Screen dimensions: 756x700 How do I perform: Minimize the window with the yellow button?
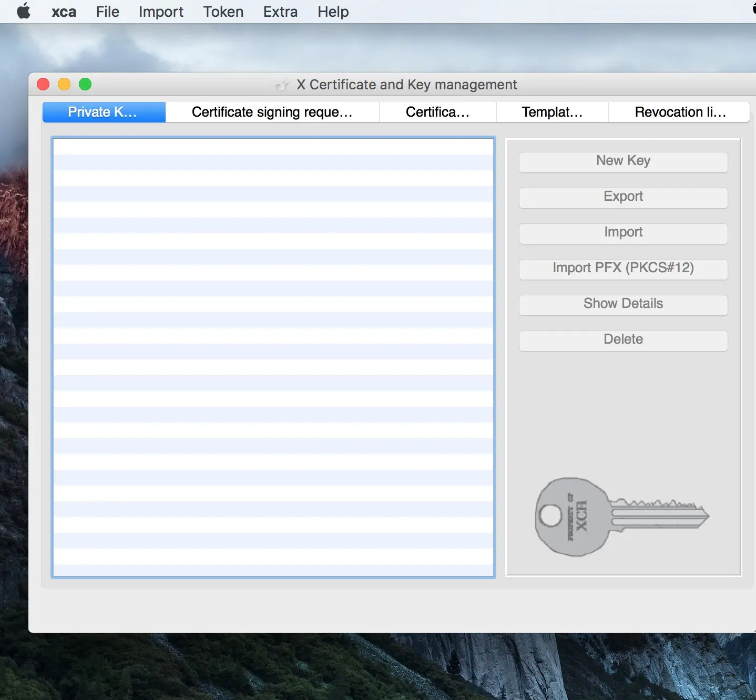[64, 84]
